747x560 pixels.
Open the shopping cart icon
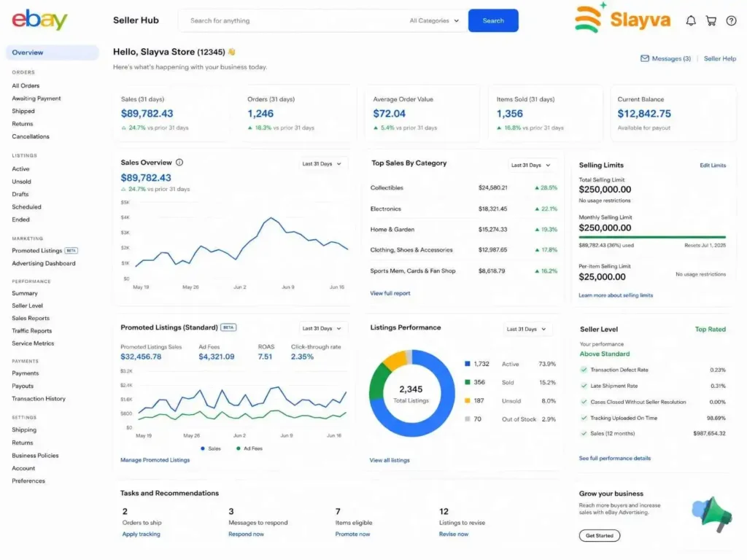[711, 20]
